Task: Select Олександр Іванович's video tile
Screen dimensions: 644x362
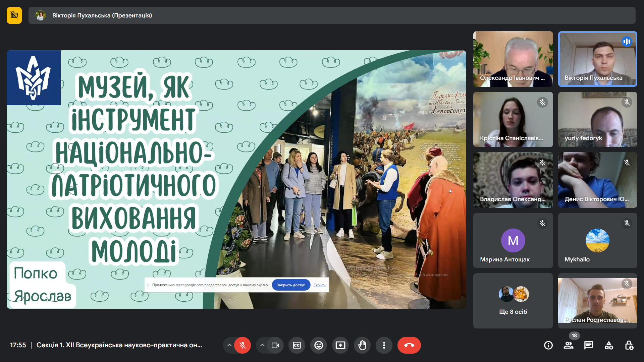Action: pos(513,59)
